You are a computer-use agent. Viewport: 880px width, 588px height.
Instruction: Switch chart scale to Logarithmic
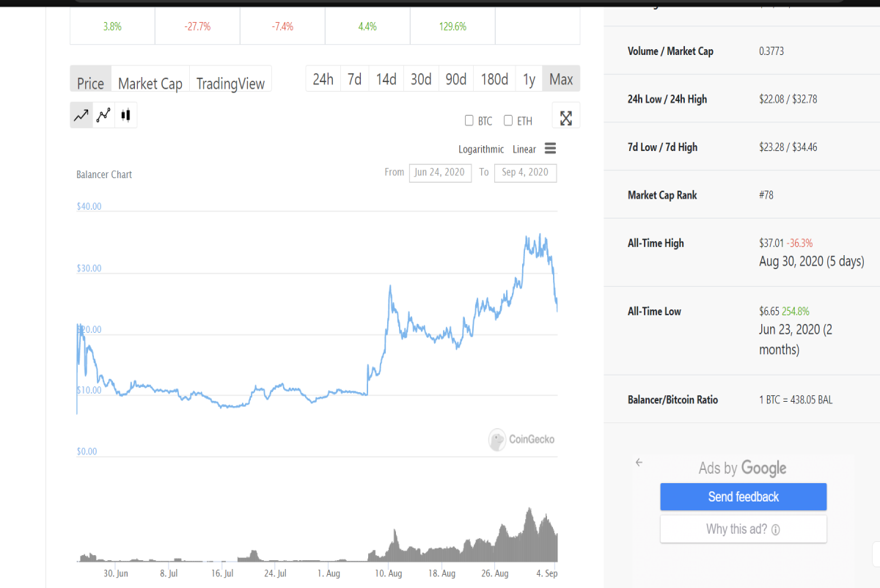click(x=481, y=150)
